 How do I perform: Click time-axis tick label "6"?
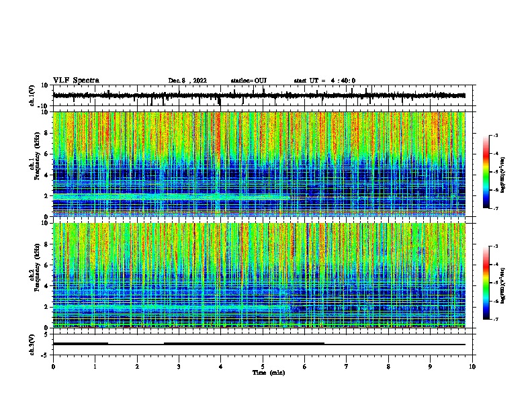click(x=305, y=367)
